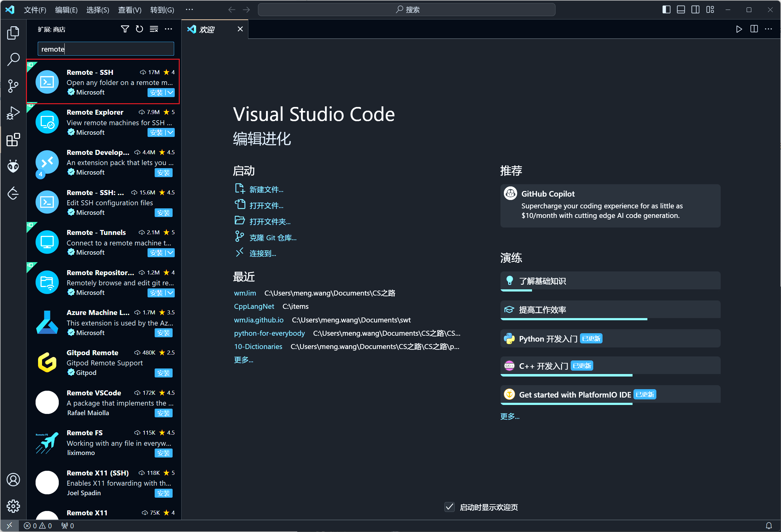Image resolution: width=781 pixels, height=532 pixels.
Task: Expand install dropdown for Remote Explorer
Action: (171, 133)
